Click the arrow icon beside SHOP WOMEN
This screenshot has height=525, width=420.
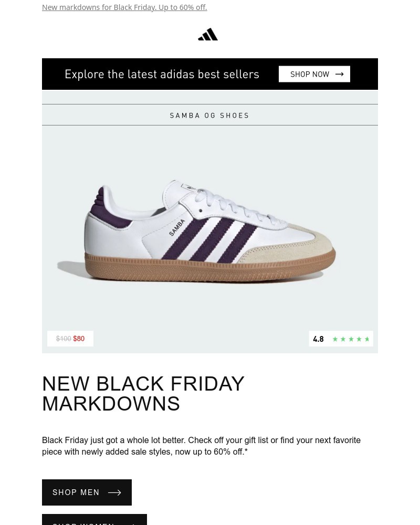(x=132, y=523)
